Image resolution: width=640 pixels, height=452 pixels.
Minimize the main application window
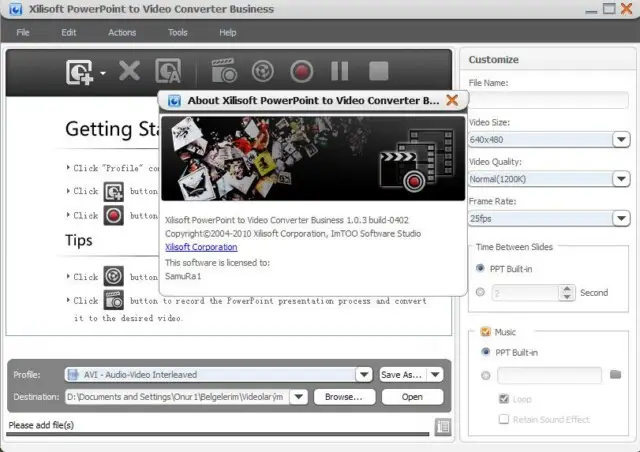point(591,9)
